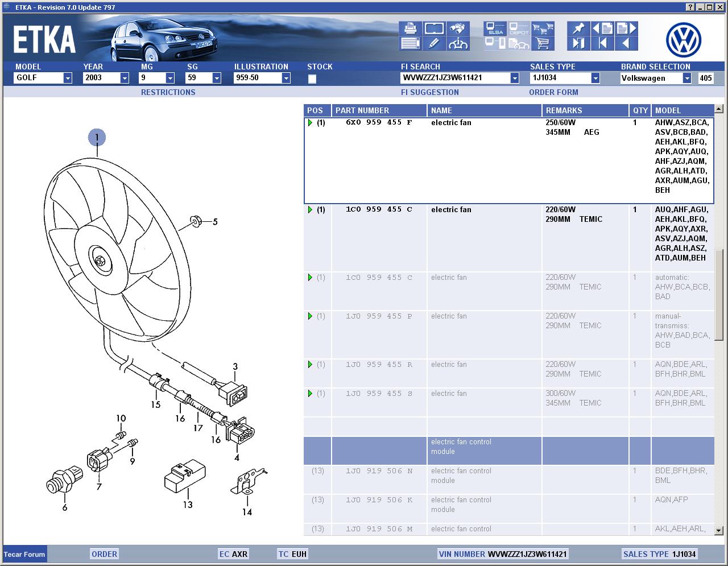Open search with the binoculars icon

point(458,28)
